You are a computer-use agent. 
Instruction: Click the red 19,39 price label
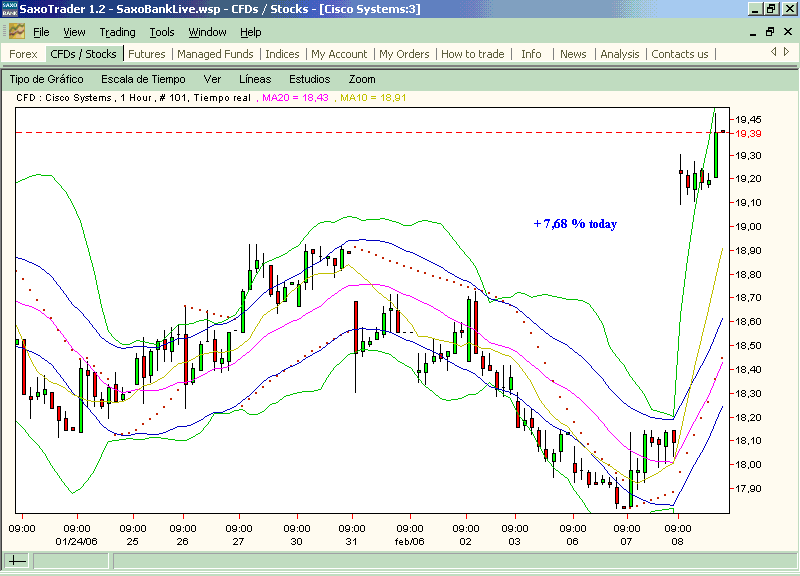(748, 134)
